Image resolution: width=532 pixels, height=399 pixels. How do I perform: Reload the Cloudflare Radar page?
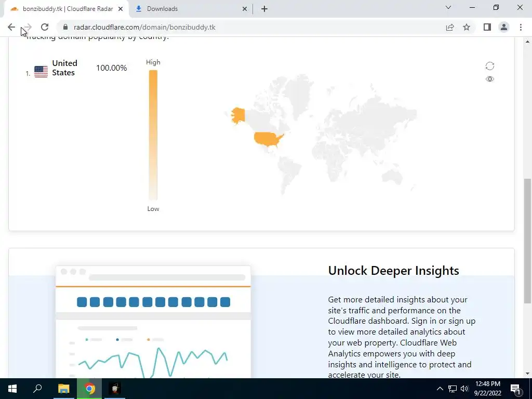(x=45, y=27)
